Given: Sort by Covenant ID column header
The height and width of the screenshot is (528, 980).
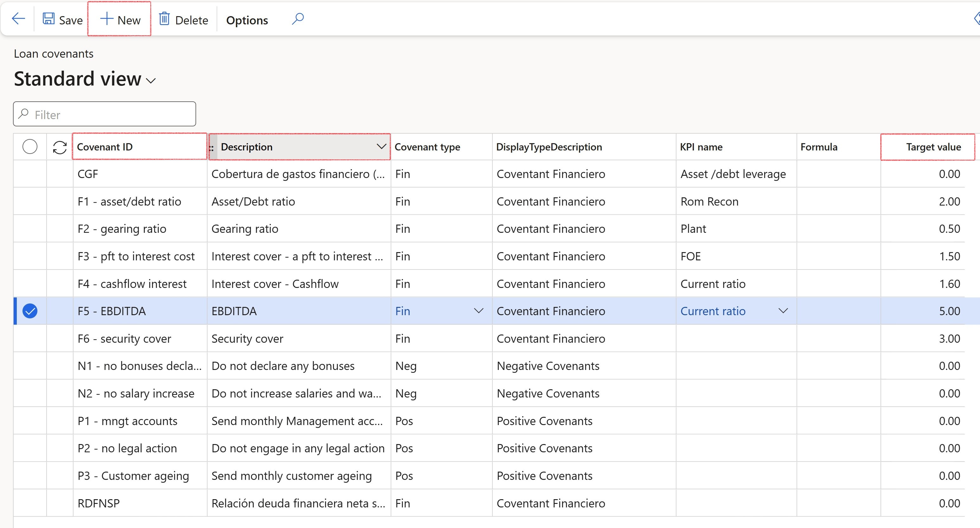Looking at the screenshot, I should point(140,147).
